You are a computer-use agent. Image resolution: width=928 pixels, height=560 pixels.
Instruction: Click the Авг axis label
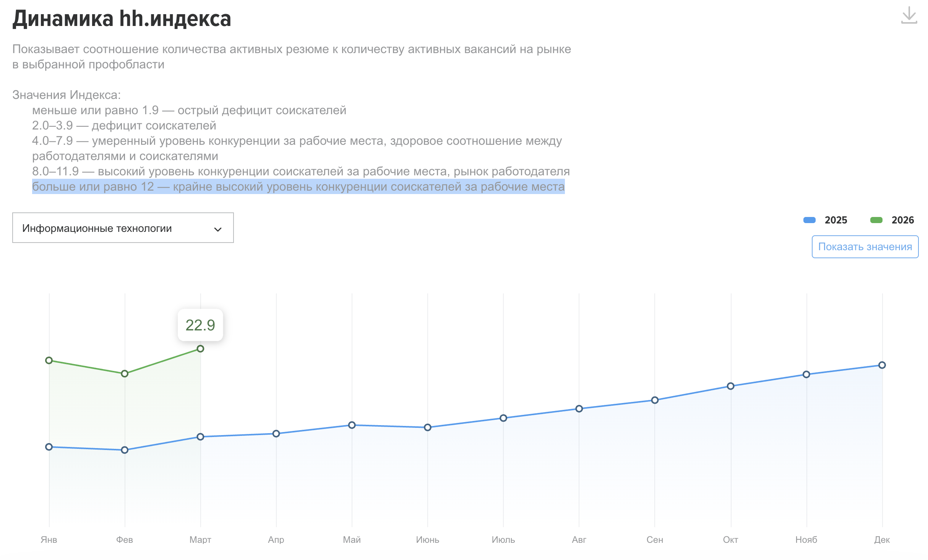click(579, 540)
